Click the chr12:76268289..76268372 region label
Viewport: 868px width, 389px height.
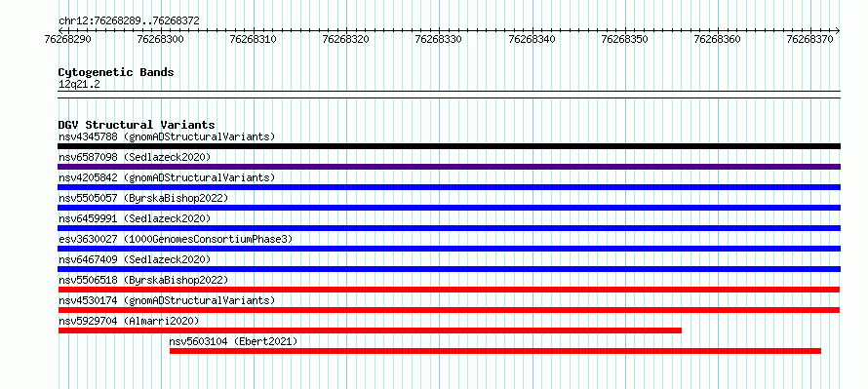(129, 21)
